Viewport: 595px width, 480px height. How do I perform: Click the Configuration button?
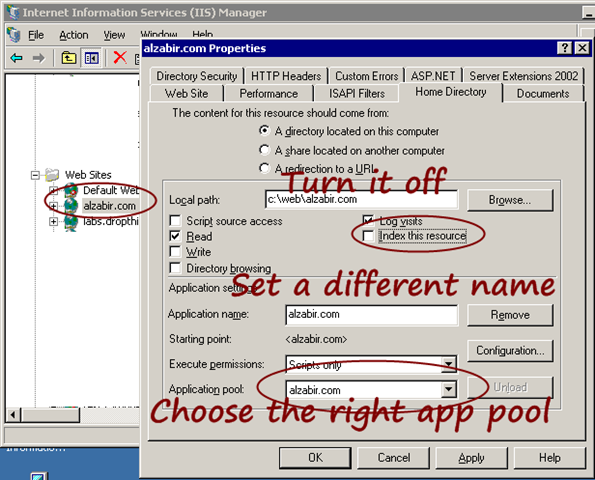pyautogui.click(x=510, y=351)
